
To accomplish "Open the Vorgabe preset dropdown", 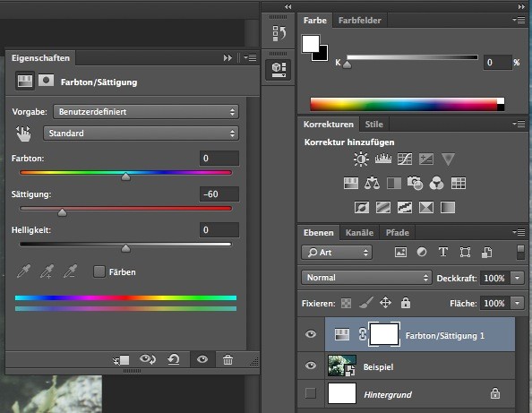I will (146, 112).
